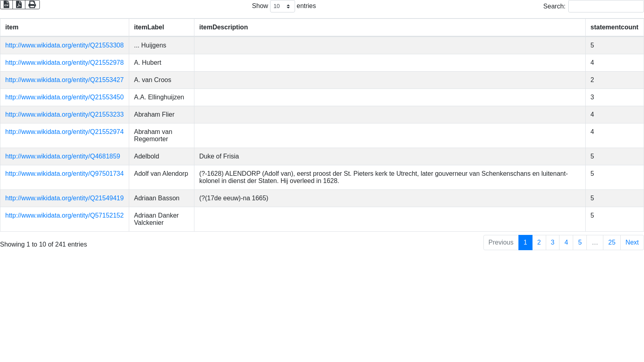The image size is (644, 362).
Task: Open Wikidata link Q21549419 for Adriaan Basson
Action: 64,198
